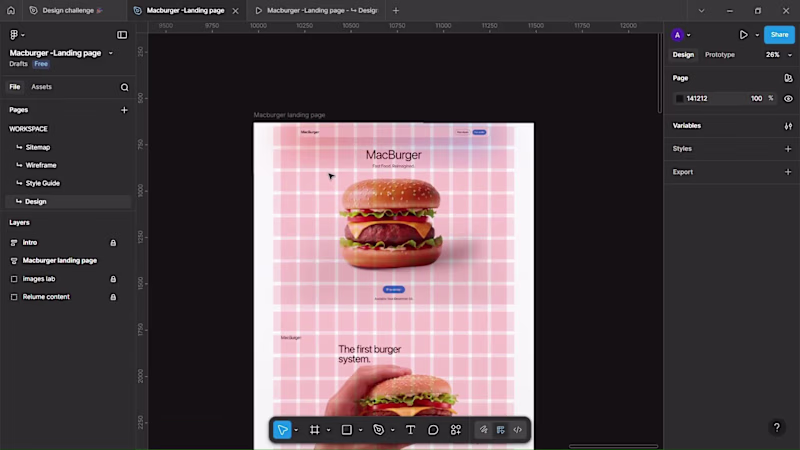Viewport: 800px width, 450px height.
Task: Unlock the images lab layer lock
Action: coord(113,279)
